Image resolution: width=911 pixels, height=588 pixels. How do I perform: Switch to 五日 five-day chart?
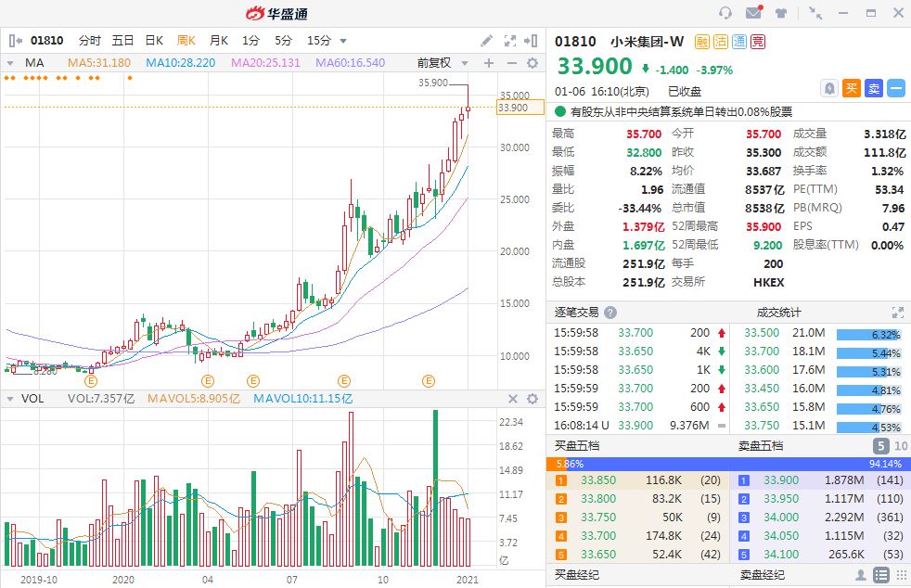coord(122,41)
